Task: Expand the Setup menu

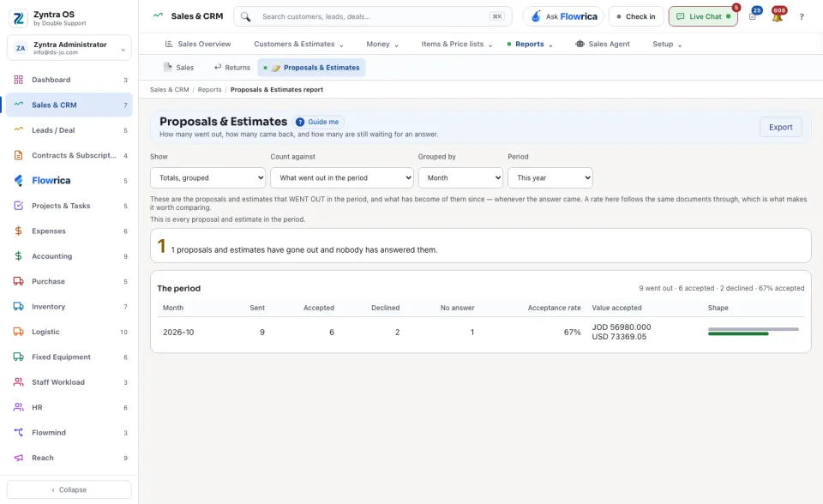Action: click(667, 44)
